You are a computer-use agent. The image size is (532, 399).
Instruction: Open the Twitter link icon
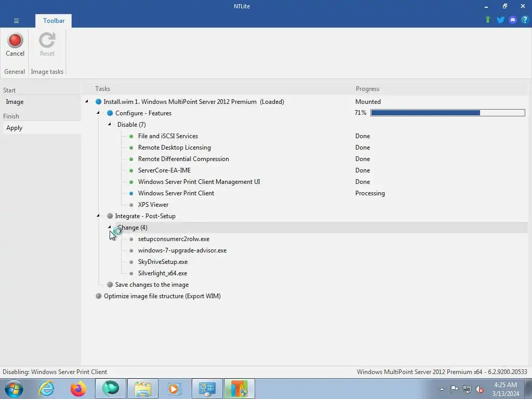pos(500,20)
